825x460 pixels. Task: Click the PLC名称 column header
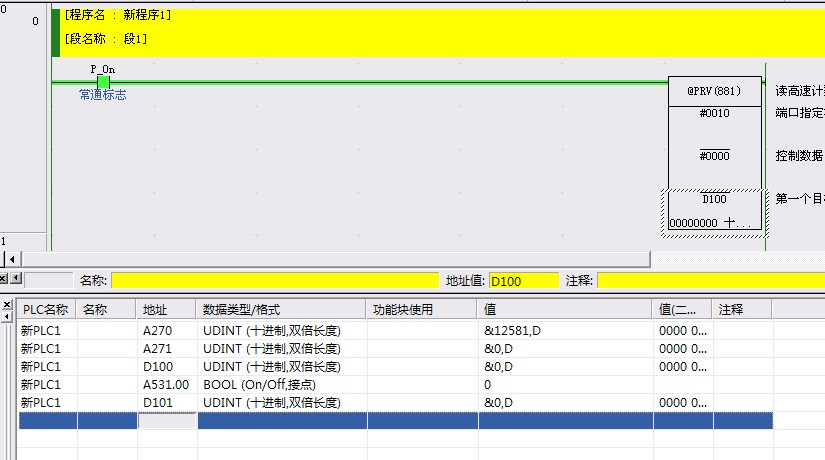point(47,310)
